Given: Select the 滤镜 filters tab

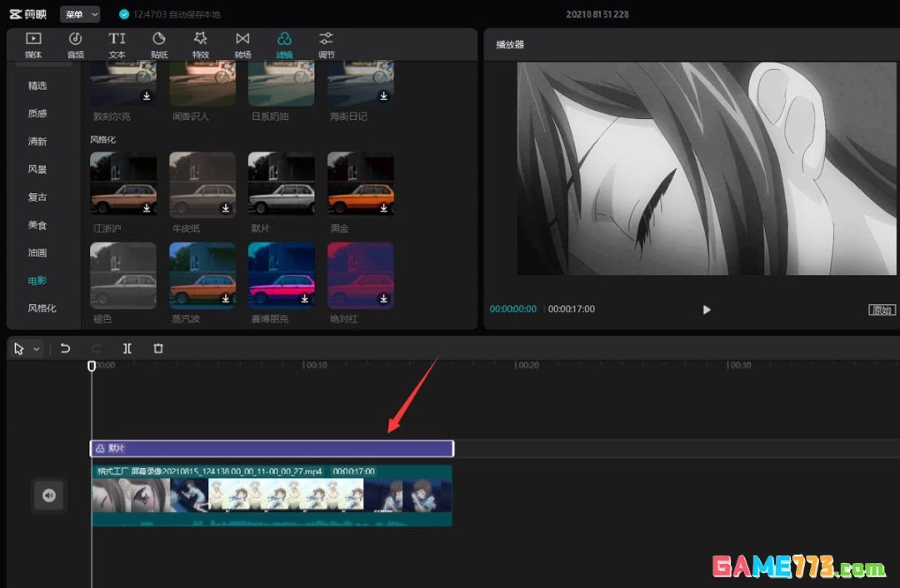Looking at the screenshot, I should tap(284, 45).
